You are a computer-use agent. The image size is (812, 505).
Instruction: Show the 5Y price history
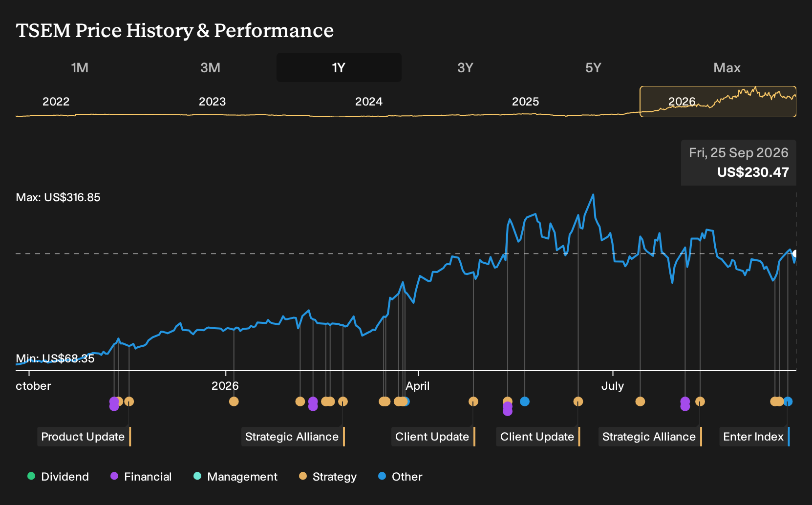point(593,67)
